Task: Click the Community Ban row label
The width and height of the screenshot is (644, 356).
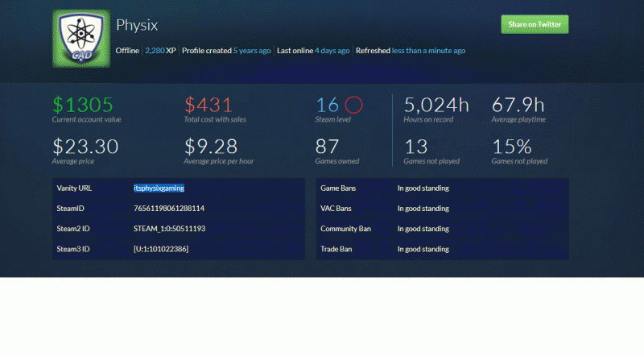Action: pos(346,229)
